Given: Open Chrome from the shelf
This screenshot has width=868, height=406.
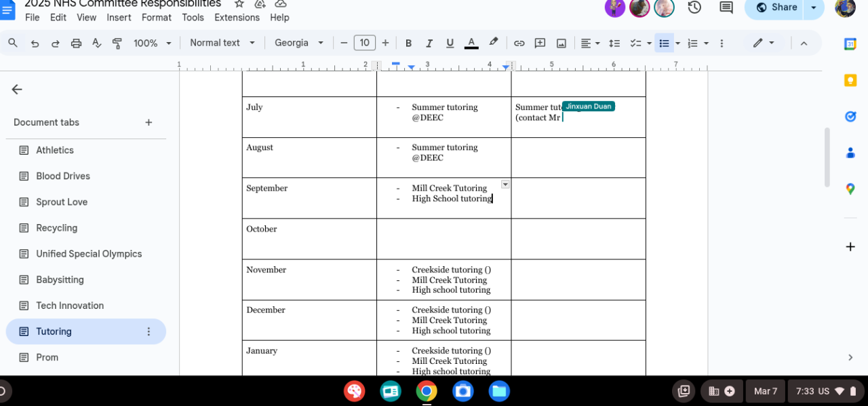Looking at the screenshot, I should (x=427, y=391).
